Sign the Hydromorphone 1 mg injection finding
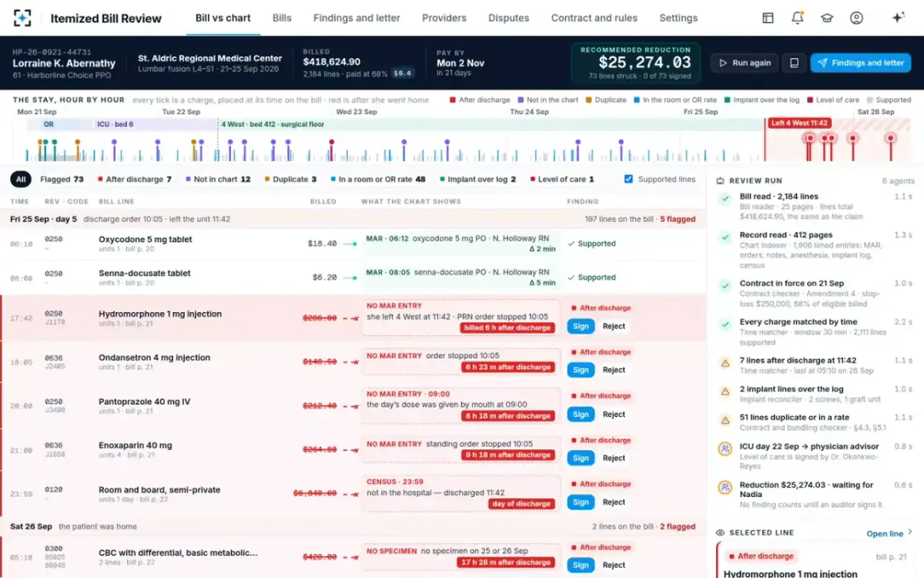The height and width of the screenshot is (578, 924). [x=581, y=326]
